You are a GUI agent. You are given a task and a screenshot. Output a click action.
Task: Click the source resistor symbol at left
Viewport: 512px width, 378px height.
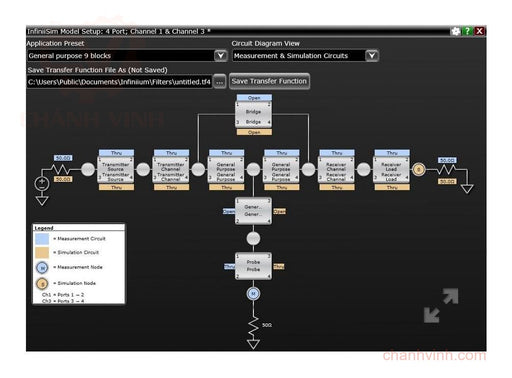pyautogui.click(x=61, y=170)
